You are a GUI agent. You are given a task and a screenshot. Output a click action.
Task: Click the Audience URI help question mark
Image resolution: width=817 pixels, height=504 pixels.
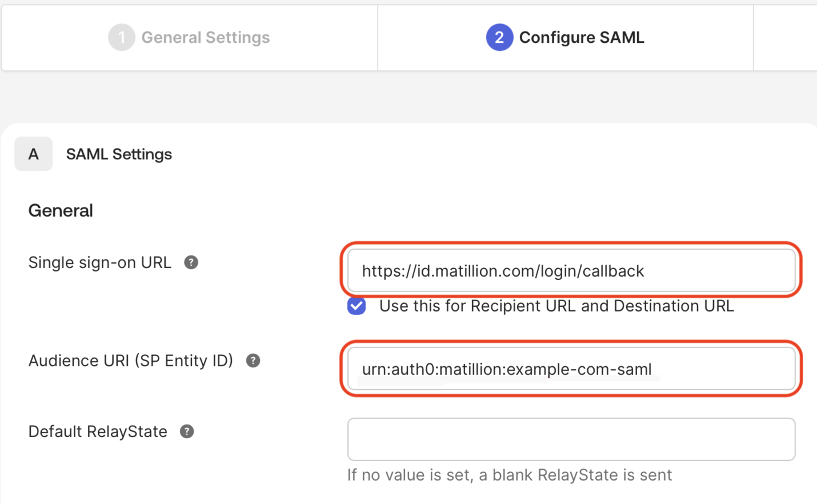[x=253, y=361]
